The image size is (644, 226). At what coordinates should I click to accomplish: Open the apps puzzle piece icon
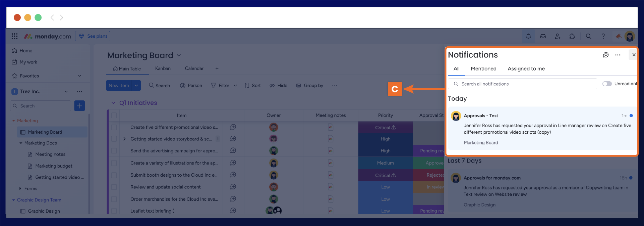(x=572, y=36)
